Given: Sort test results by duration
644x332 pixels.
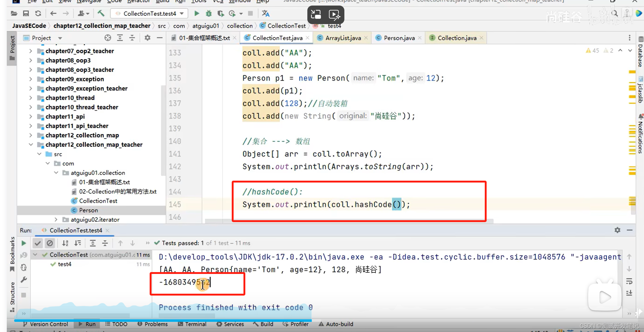Looking at the screenshot, I should [78, 243].
